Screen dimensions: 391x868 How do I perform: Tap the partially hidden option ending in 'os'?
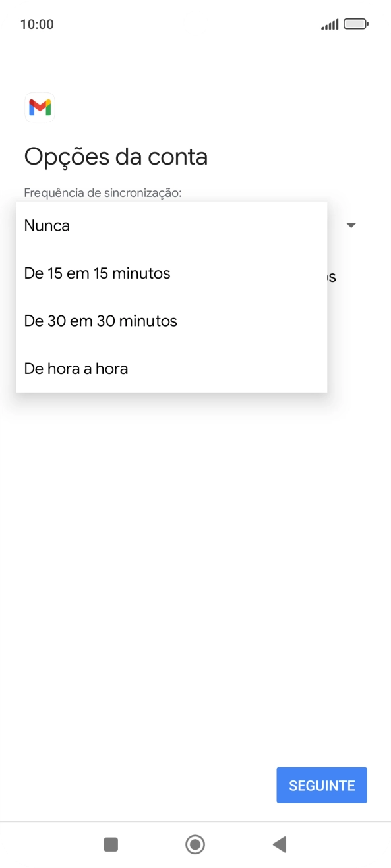tap(332, 276)
